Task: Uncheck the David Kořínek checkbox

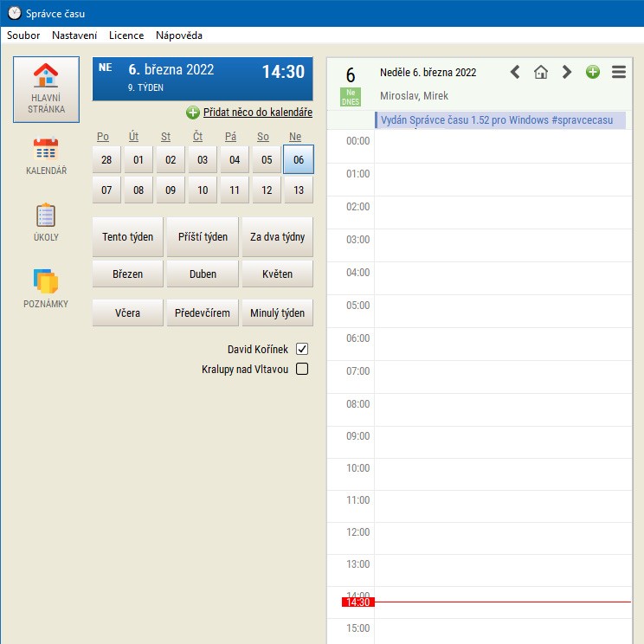Action: coord(302,349)
